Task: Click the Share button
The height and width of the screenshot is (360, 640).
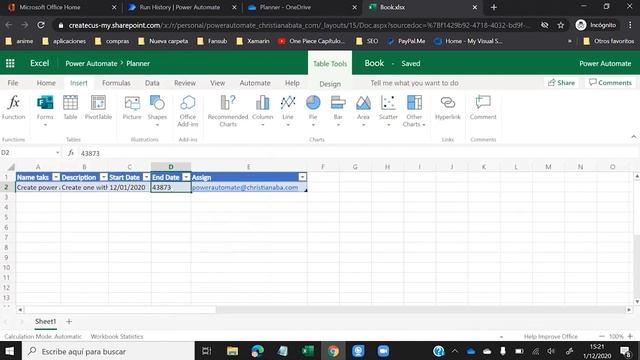Action: tap(561, 82)
